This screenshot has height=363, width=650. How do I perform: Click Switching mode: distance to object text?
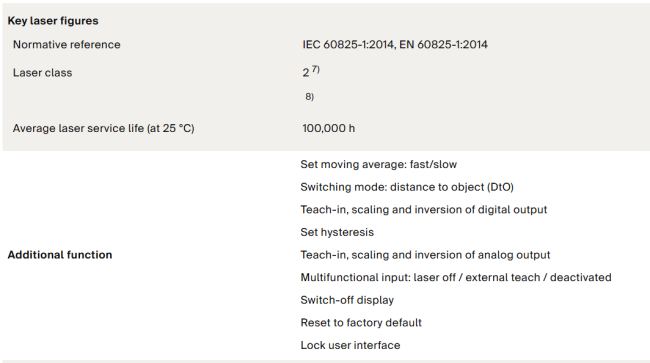coord(407,187)
